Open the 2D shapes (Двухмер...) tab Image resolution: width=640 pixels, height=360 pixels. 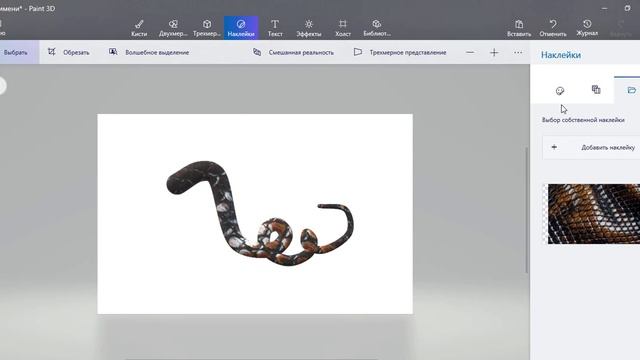(x=173, y=28)
